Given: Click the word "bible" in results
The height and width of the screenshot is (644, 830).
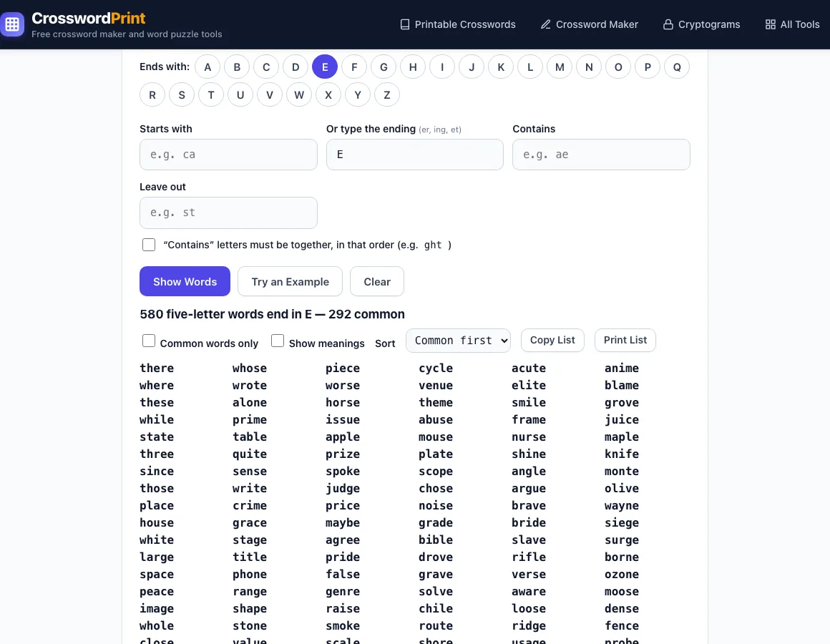Looking at the screenshot, I should click(436, 540).
